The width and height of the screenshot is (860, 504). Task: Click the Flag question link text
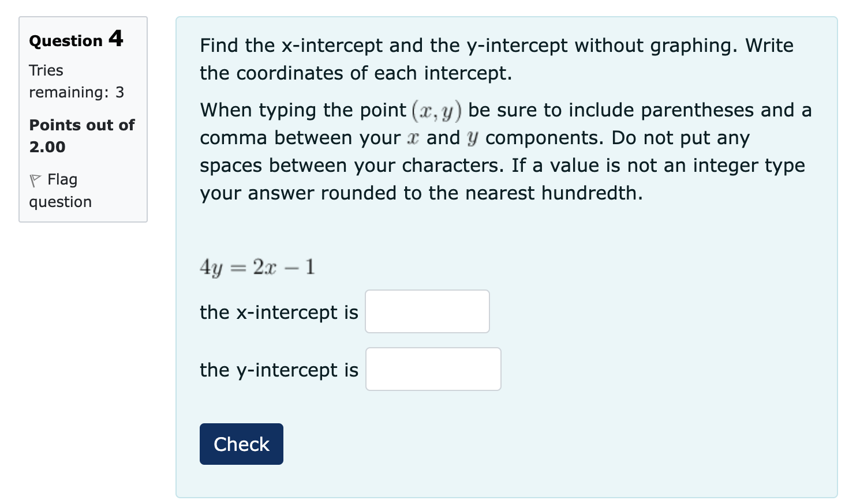click(61, 191)
